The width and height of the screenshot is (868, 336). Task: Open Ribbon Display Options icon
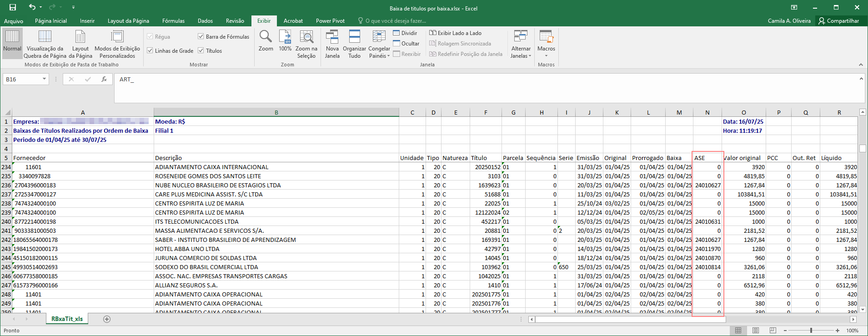coord(794,7)
